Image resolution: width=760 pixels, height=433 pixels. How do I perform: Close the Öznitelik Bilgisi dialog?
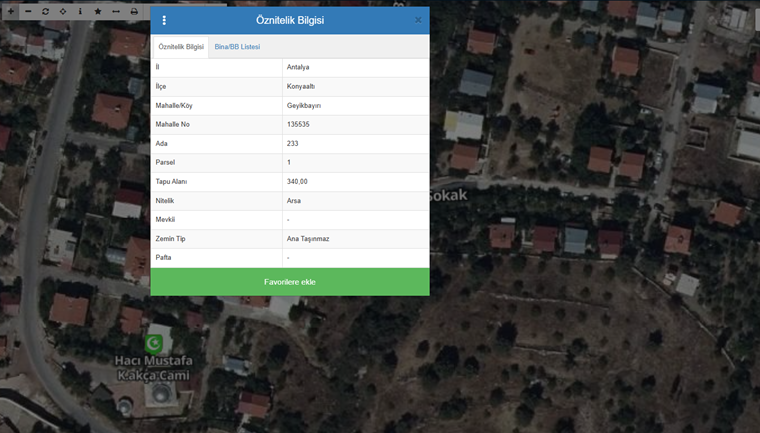(x=418, y=20)
